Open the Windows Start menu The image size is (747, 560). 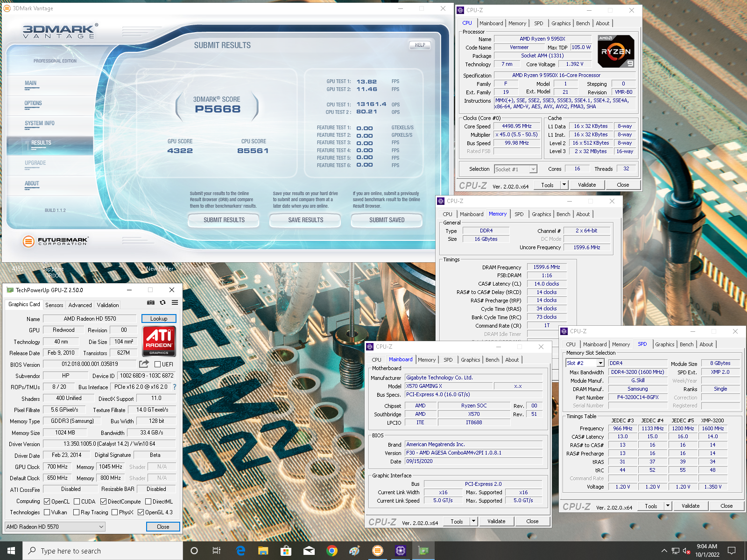tap(11, 551)
